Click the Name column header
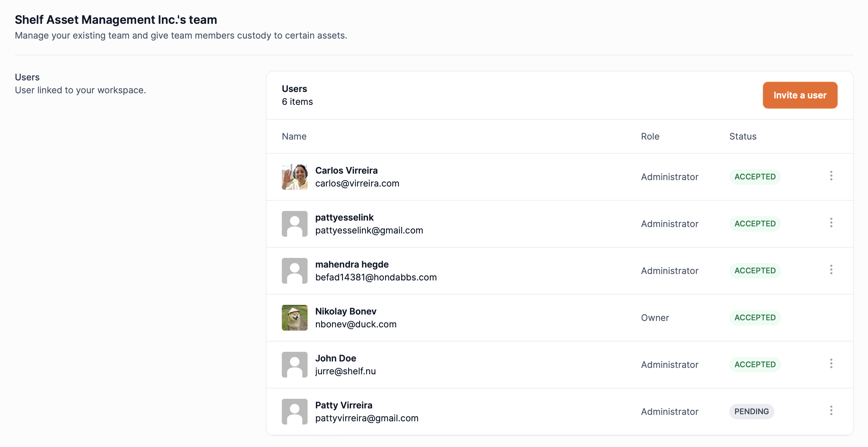 pos(294,136)
